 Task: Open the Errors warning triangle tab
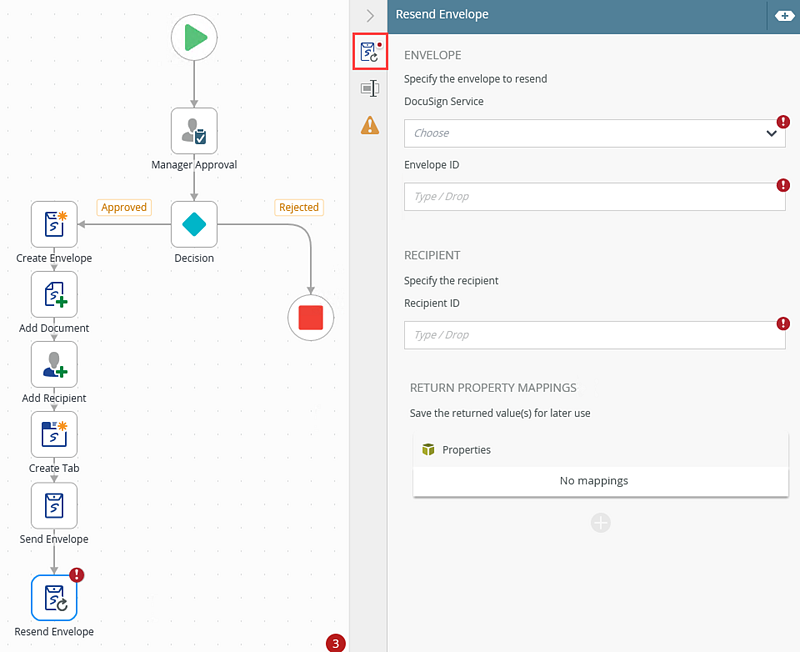coord(370,125)
